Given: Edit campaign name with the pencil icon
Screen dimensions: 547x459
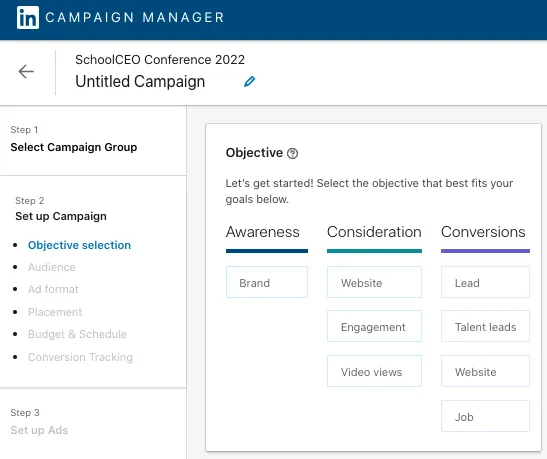Looking at the screenshot, I should 249,82.
